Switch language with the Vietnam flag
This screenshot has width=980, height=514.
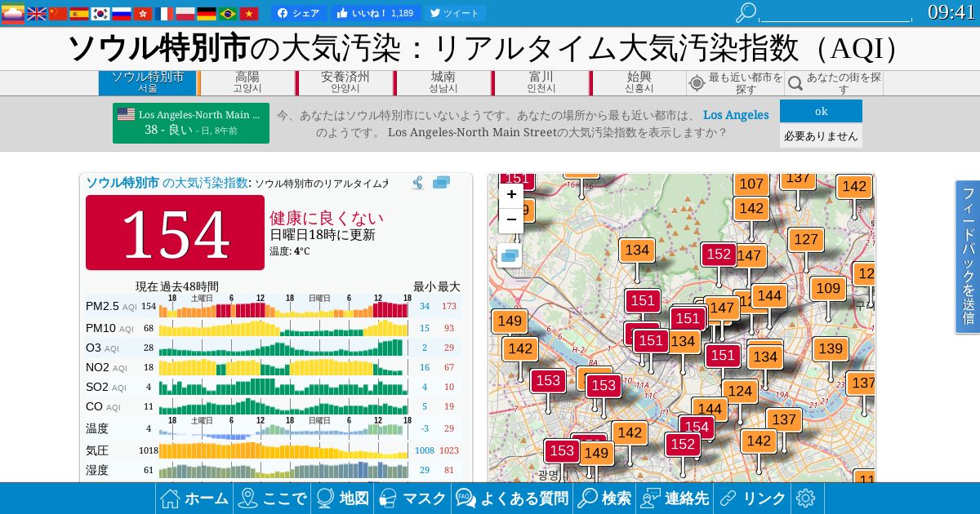point(249,13)
